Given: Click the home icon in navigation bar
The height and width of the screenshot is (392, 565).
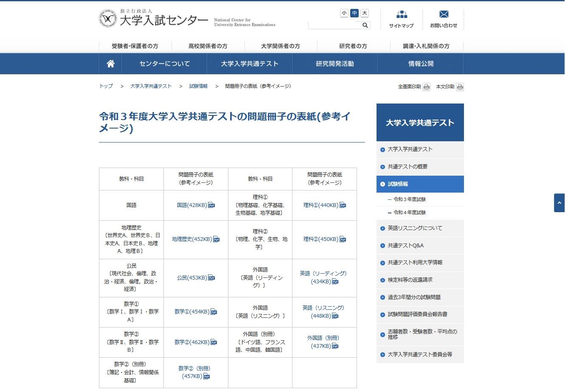Looking at the screenshot, I should 110,64.
